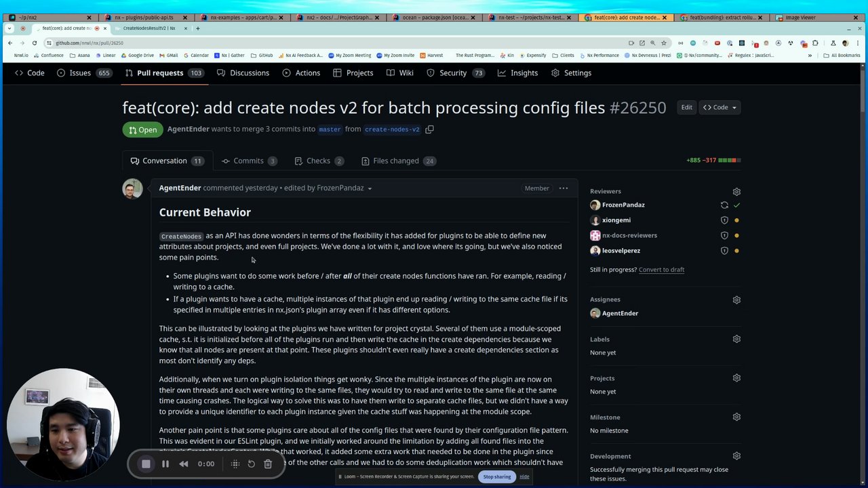Open the Projects sidebar settings gear

coord(736,378)
